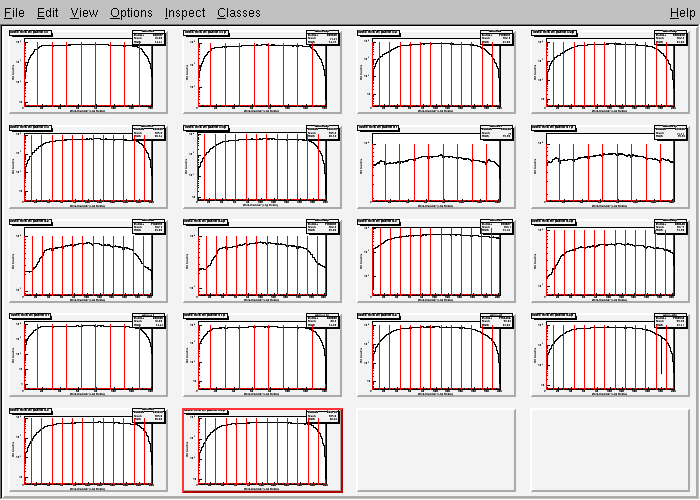This screenshot has width=700, height=500.
Task: Open the Inspect menu
Action: tap(185, 12)
